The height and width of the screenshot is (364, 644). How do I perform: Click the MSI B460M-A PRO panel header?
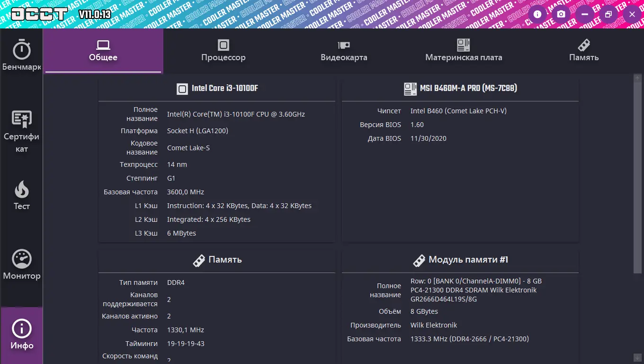click(x=460, y=89)
